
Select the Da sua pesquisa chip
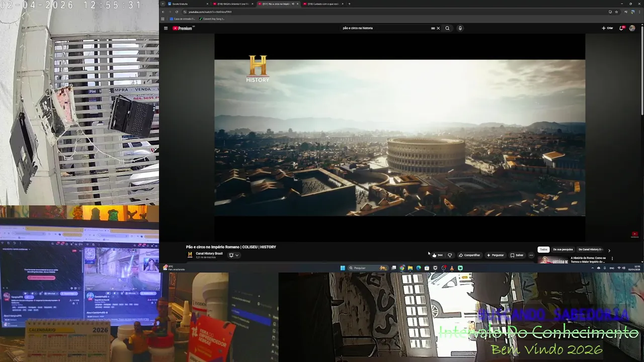point(563,249)
